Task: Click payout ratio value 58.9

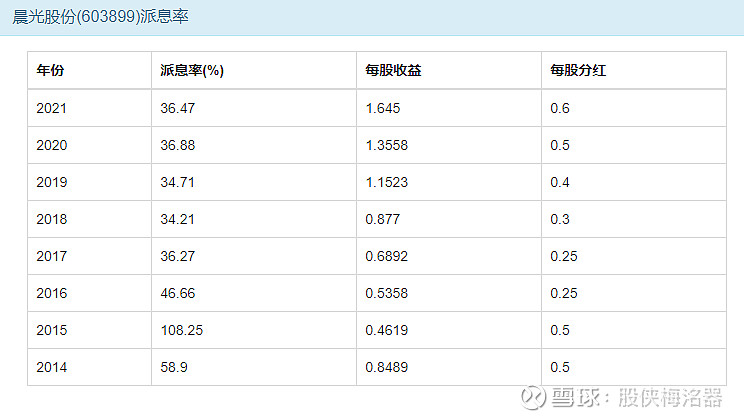Action: tap(174, 367)
